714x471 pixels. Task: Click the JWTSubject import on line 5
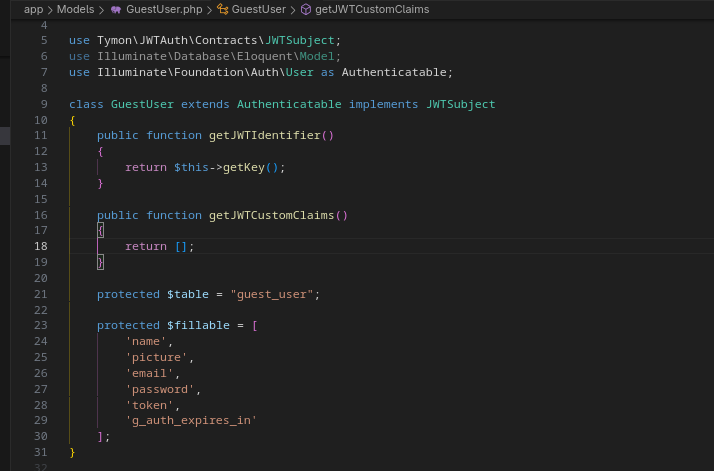(x=300, y=40)
